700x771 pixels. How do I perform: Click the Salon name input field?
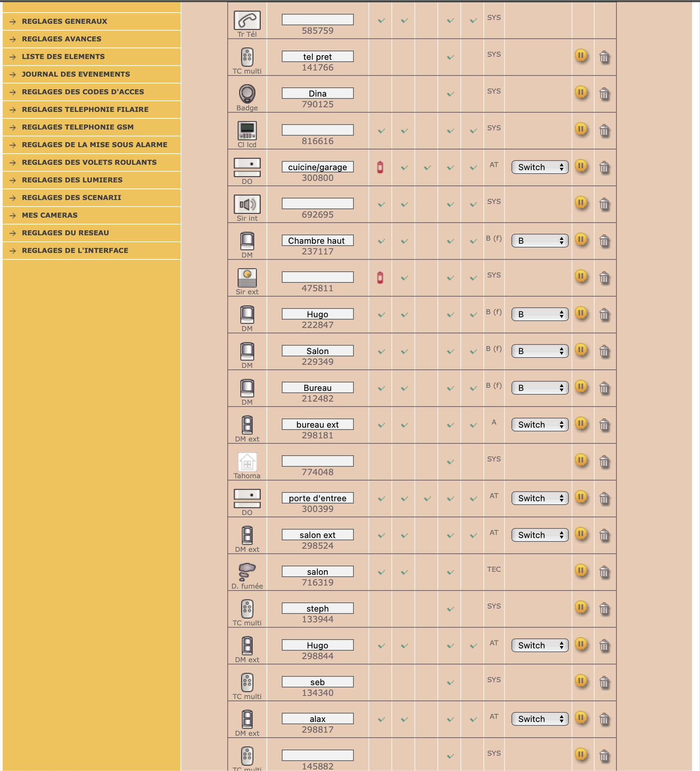coord(317,351)
